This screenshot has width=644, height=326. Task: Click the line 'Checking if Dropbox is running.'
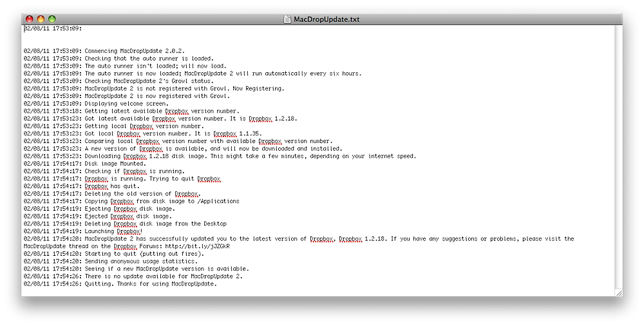coord(104,171)
